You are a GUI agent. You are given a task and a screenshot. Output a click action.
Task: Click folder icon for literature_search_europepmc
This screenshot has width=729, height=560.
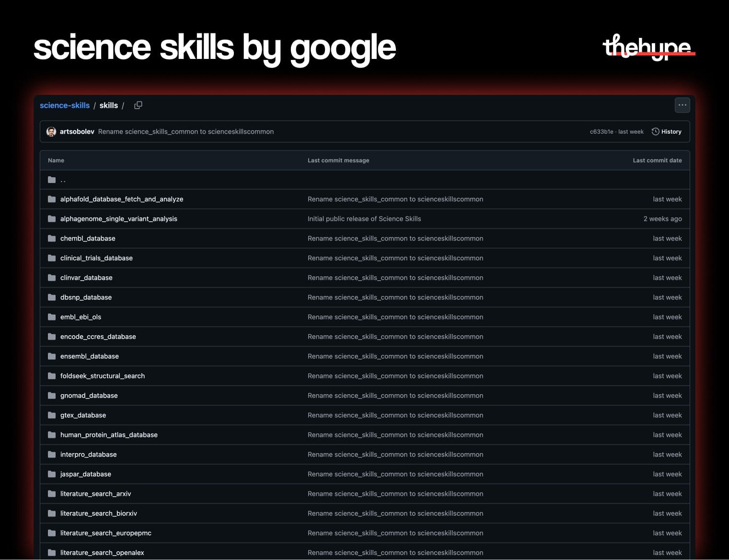(52, 533)
